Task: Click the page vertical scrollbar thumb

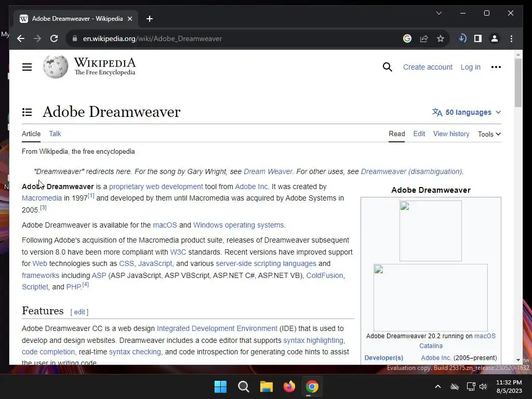Action: click(518, 83)
